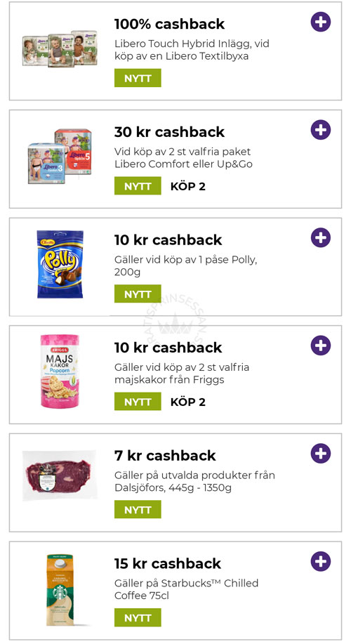Add the Libero Touch Hybrid 100% cashback offer
The width and height of the screenshot is (351, 644).
pyautogui.click(x=321, y=22)
